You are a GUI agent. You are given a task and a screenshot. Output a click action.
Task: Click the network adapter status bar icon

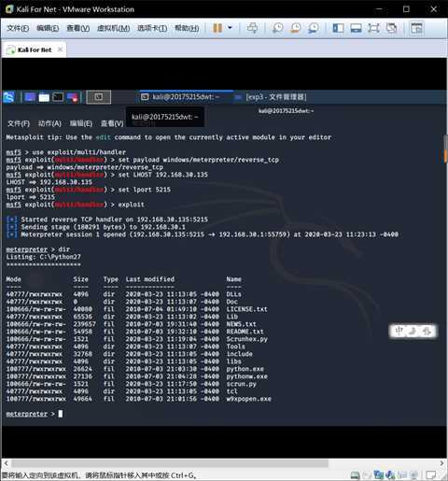coord(379,475)
